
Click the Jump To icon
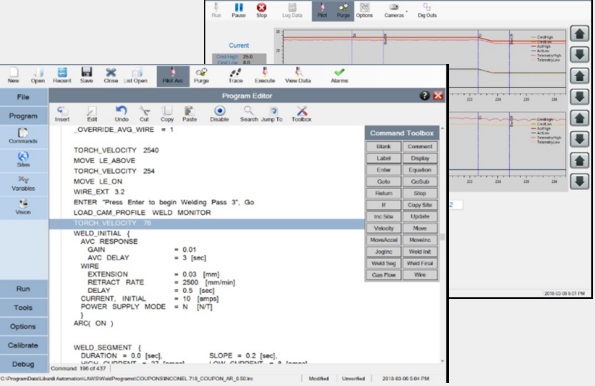point(272,114)
